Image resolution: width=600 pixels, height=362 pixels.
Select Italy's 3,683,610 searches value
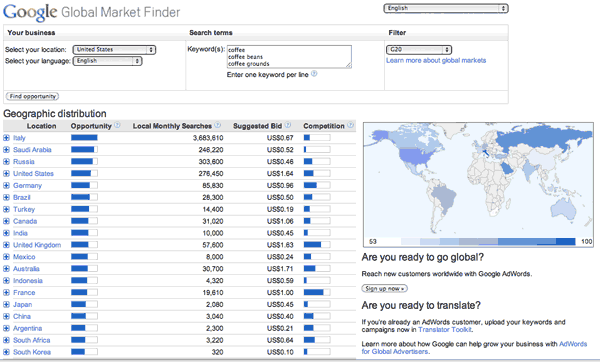208,138
